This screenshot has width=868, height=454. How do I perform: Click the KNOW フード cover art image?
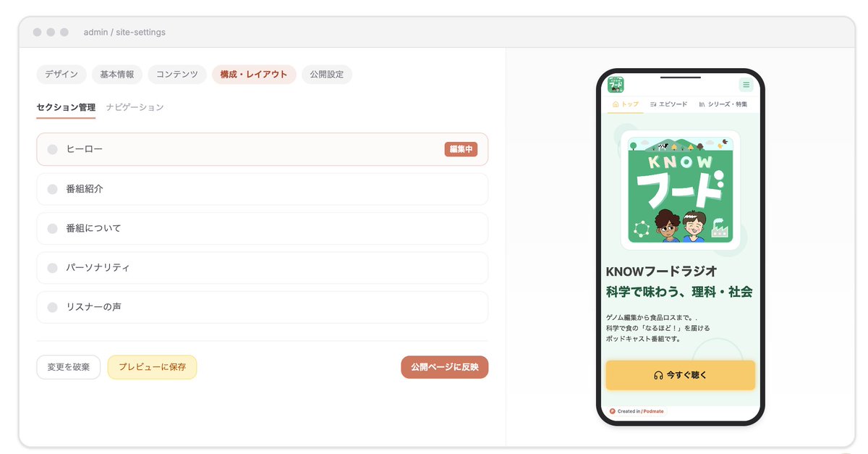click(x=680, y=190)
